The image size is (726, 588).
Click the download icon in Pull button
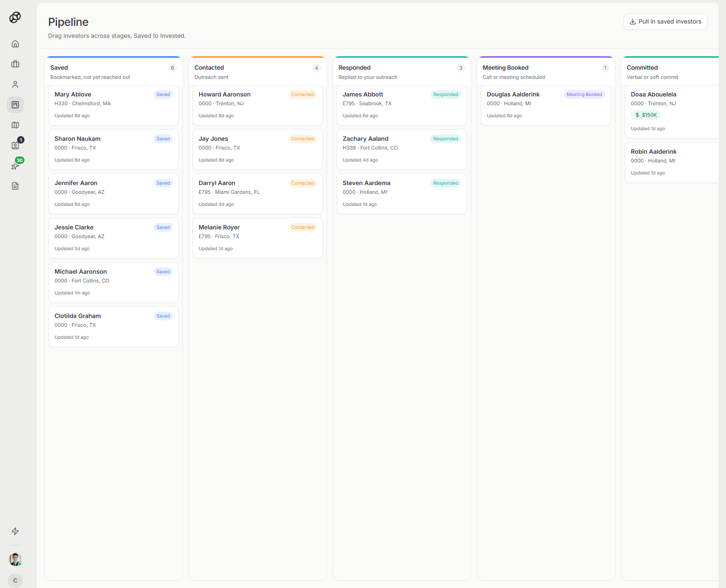(633, 22)
